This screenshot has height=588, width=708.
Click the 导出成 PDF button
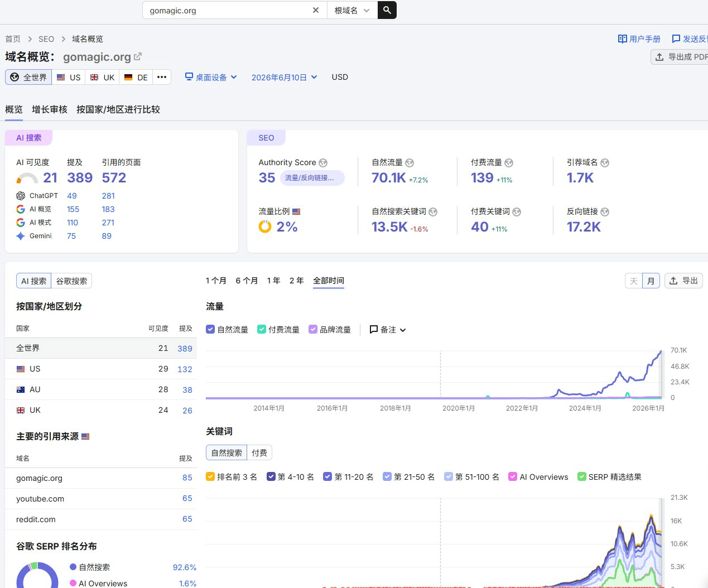click(681, 57)
